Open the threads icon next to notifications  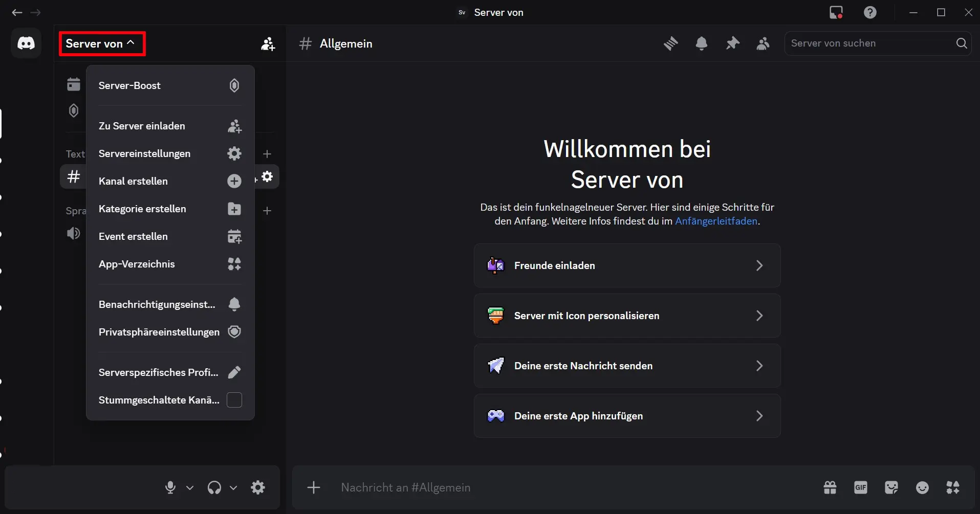(x=671, y=43)
